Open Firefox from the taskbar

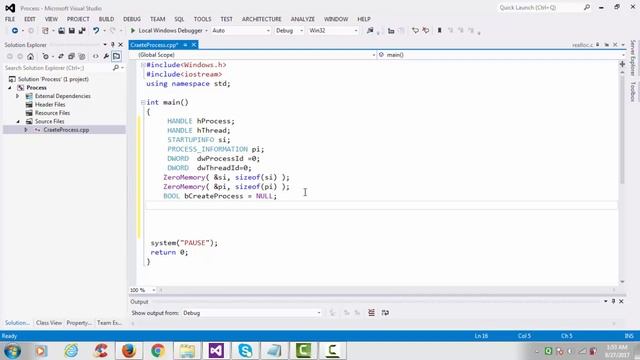[x=129, y=351]
